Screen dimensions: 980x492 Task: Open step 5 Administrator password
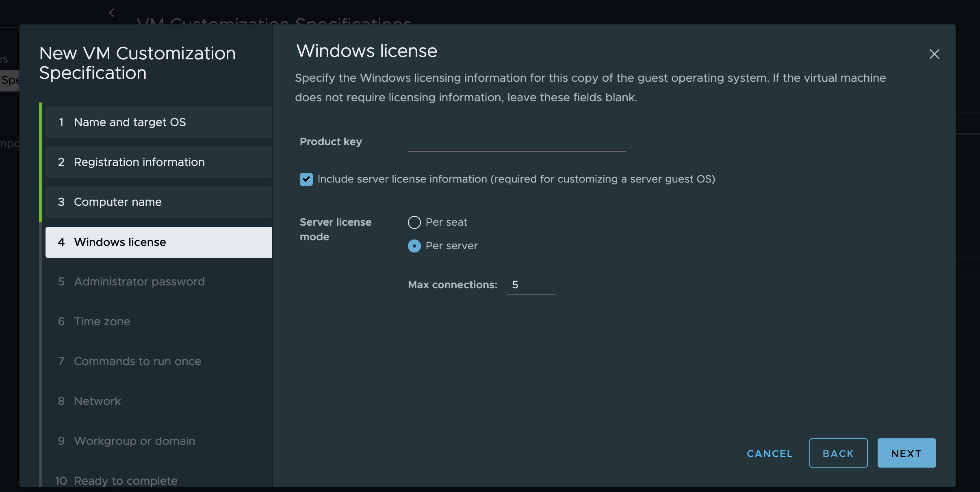[x=139, y=282]
